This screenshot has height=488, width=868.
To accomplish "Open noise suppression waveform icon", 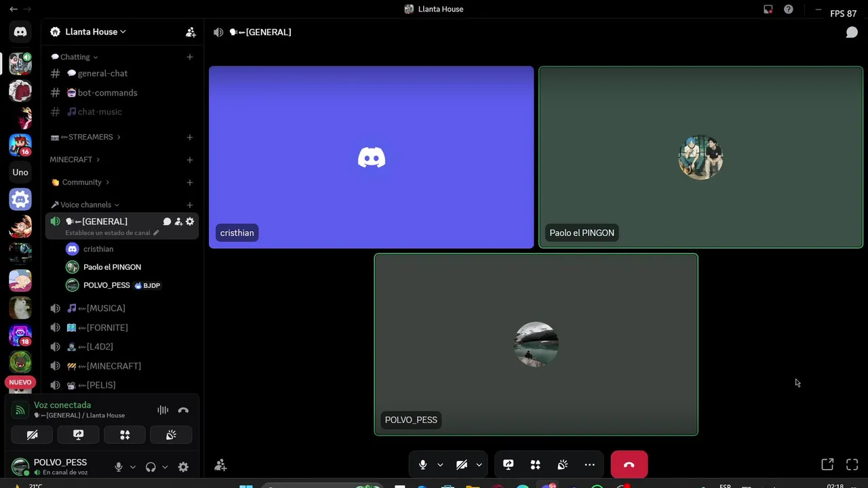I will (x=163, y=410).
